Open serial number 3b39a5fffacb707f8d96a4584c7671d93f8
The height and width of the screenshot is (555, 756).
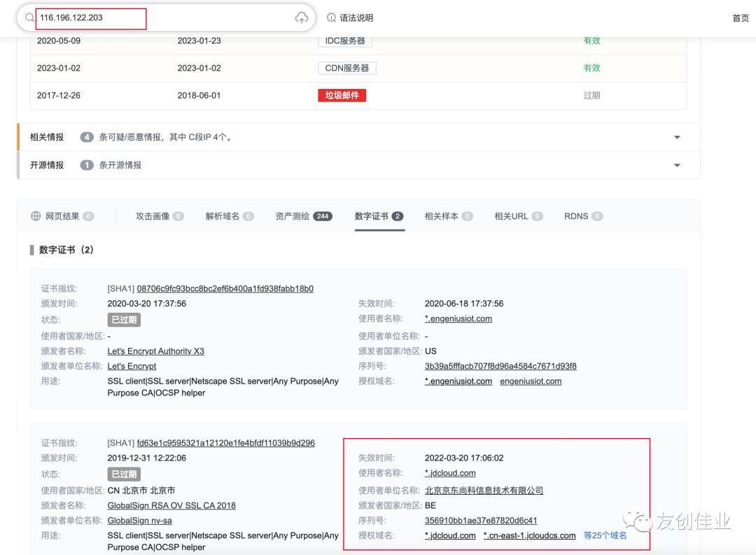tap(500, 366)
